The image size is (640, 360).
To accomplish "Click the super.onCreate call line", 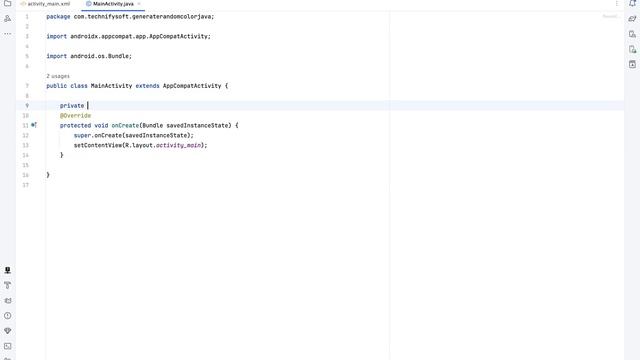I will point(134,136).
